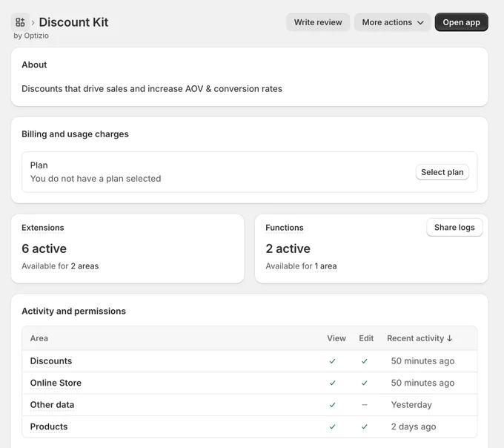Click the Edit column header
The image size is (504, 448).
pos(366,338)
